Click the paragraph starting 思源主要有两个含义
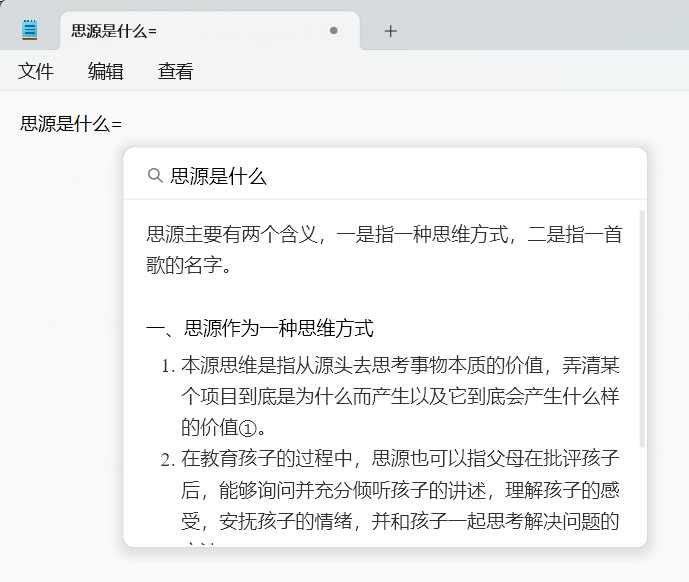689x582 pixels. pyautogui.click(x=384, y=249)
